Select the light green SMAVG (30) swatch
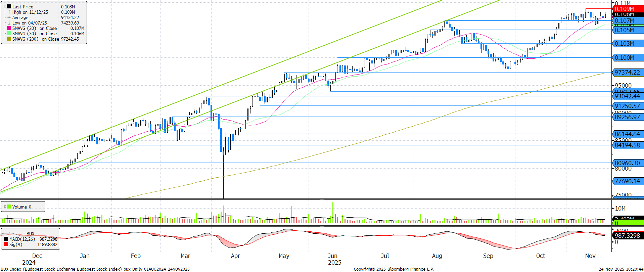The image size is (644, 272). point(9,34)
